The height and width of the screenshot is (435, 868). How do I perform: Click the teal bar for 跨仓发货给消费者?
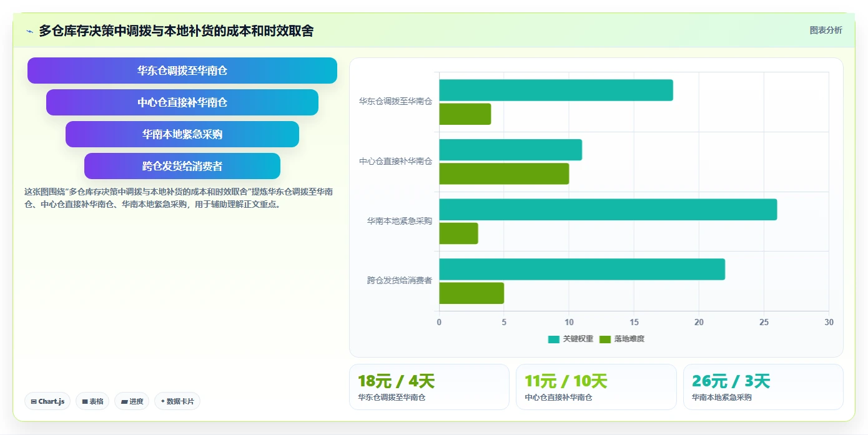click(582, 269)
